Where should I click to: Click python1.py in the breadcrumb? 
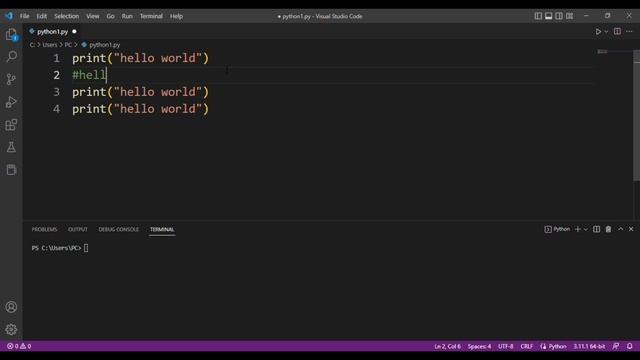point(104,45)
